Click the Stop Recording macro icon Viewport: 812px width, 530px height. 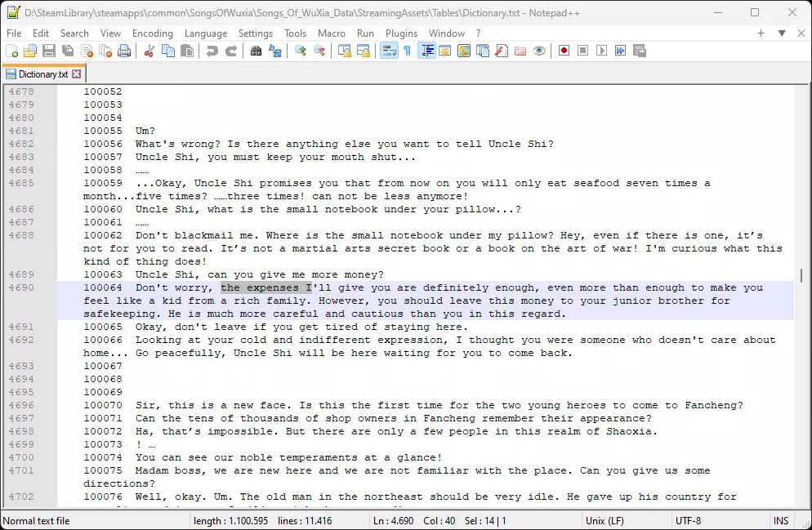coord(582,51)
